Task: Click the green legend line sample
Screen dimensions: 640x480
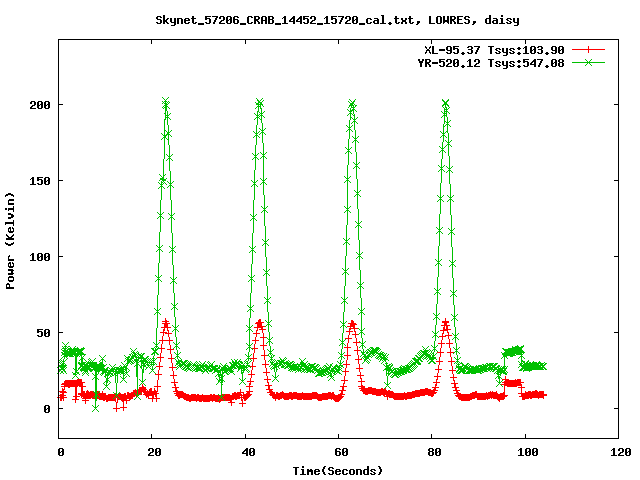Action: coord(588,62)
